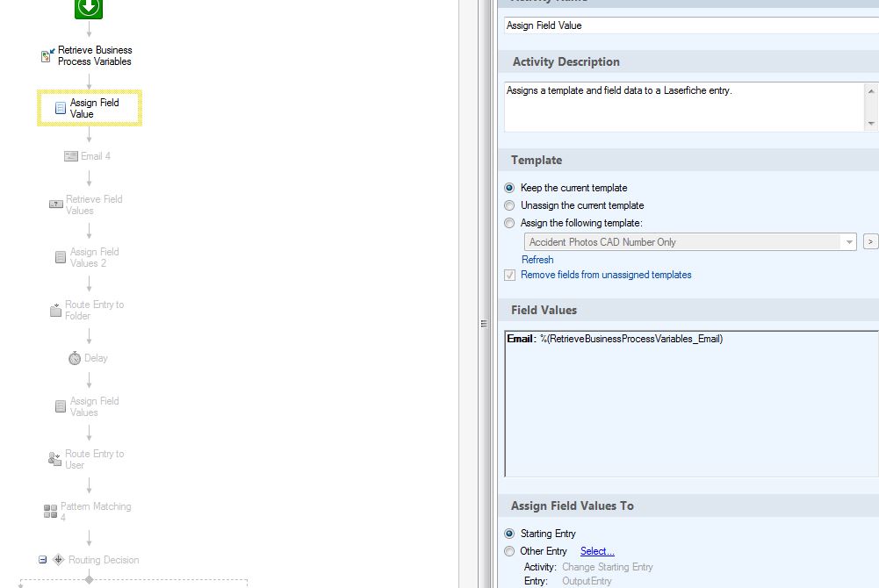Select Keep the current template option
Image resolution: width=879 pixels, height=588 pixels.
[x=509, y=188]
